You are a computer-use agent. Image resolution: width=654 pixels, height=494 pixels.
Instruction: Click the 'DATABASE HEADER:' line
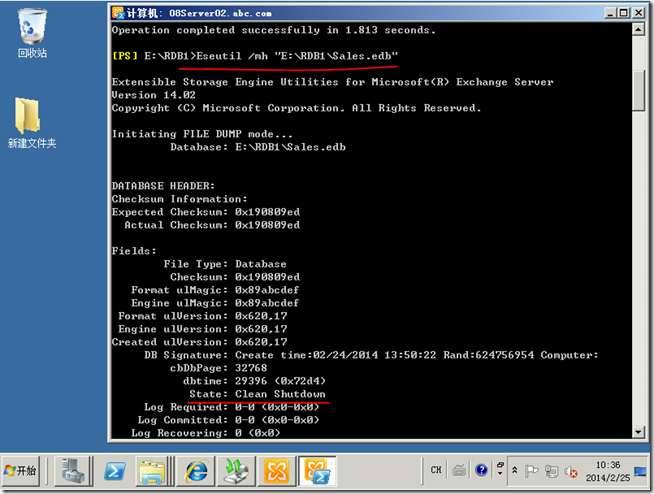(163, 186)
